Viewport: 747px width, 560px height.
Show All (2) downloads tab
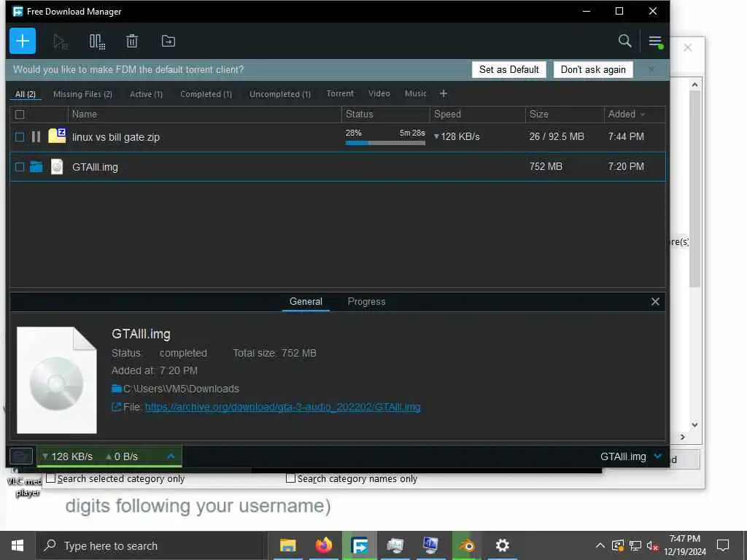pyautogui.click(x=26, y=94)
